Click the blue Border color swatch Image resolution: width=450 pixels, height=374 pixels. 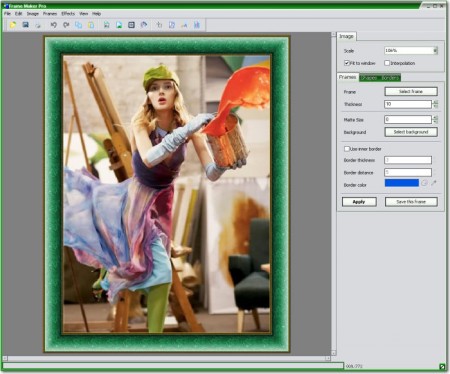pos(402,183)
